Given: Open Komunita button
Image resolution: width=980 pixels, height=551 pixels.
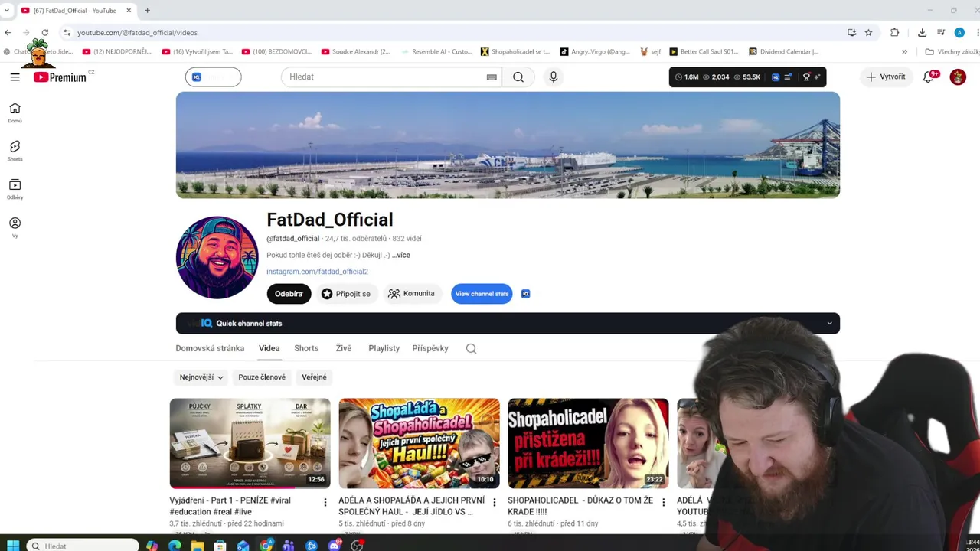Looking at the screenshot, I should pyautogui.click(x=412, y=294).
